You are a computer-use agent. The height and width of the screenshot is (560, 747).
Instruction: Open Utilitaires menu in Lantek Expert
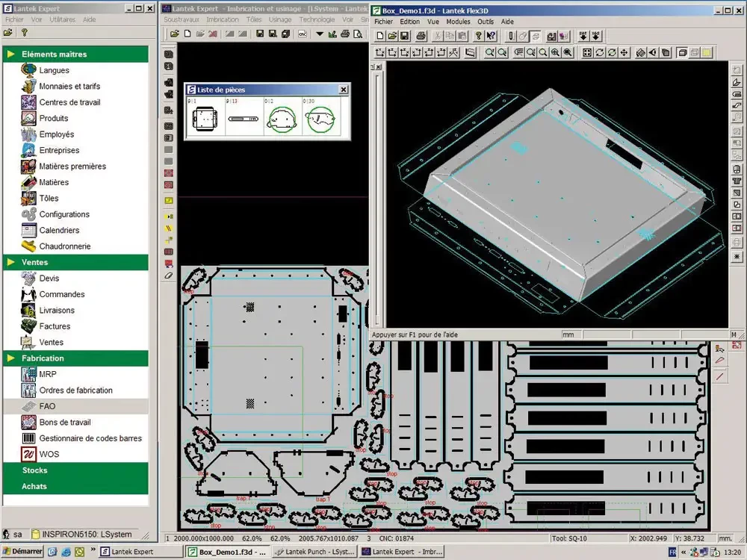tap(63, 19)
